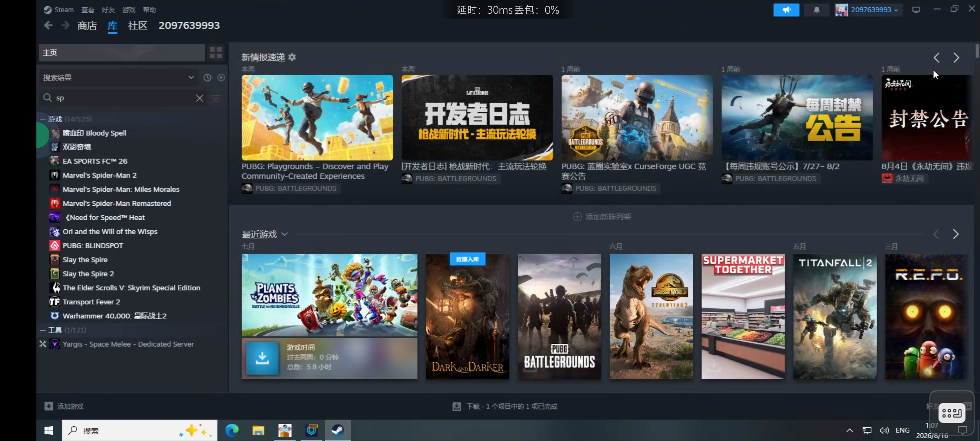Expand the 最近游戏 shelf dropdown
Screen dimensions: 980x441
point(284,234)
